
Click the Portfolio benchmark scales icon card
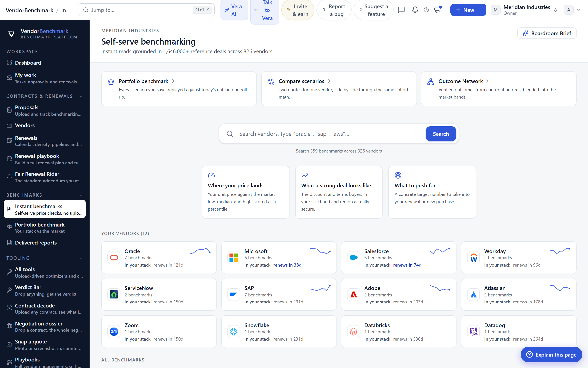click(x=111, y=82)
